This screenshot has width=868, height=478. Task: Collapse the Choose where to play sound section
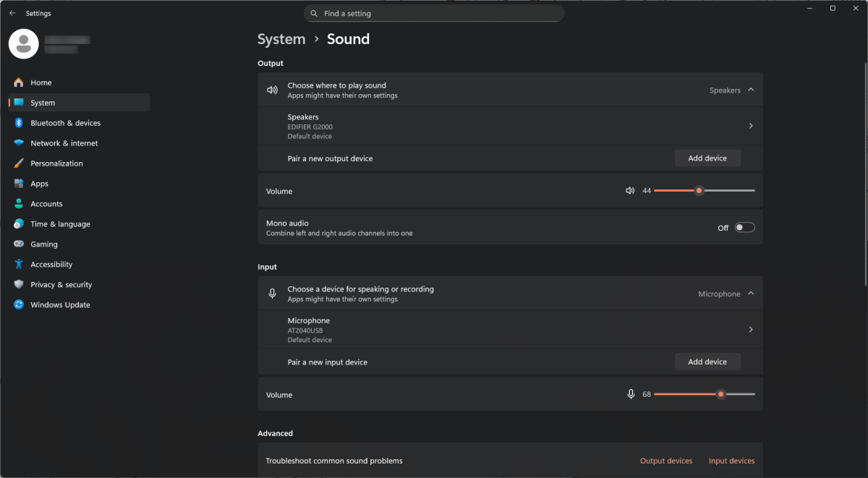point(752,90)
